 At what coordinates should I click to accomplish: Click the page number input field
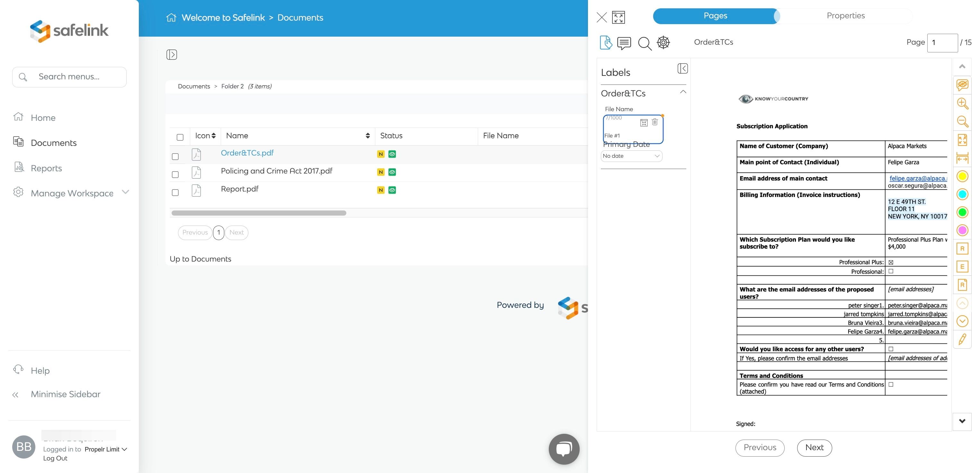(x=942, y=43)
